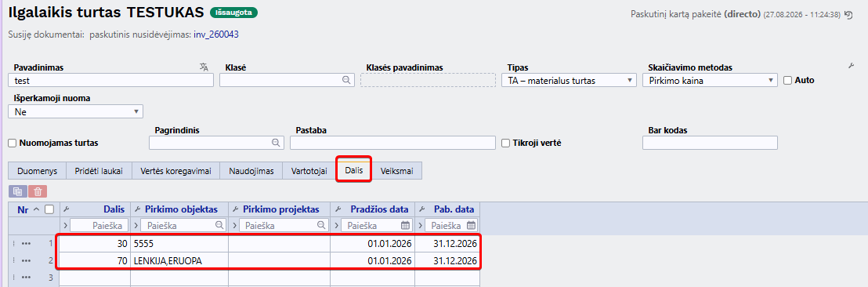The width and height of the screenshot is (868, 287).
Task: Expand Dalis filter options chevron
Action: click(66, 226)
